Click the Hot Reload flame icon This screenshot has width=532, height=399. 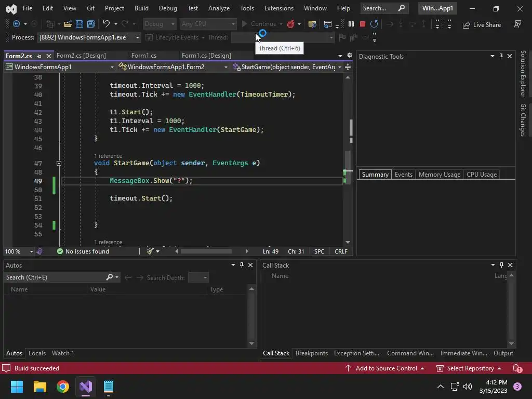point(291,24)
